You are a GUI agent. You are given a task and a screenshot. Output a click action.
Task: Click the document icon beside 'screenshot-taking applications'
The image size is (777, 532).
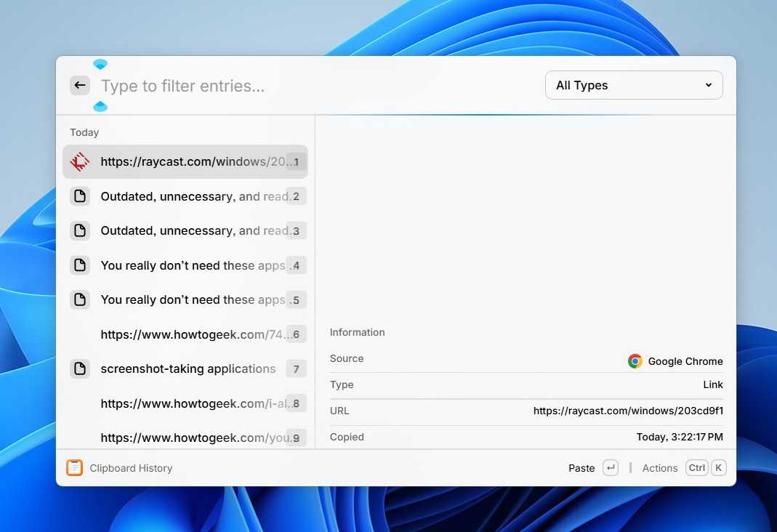(80, 368)
